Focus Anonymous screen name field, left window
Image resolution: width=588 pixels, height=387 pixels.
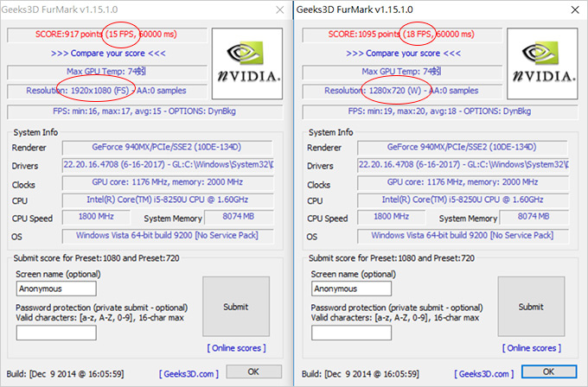tap(56, 289)
